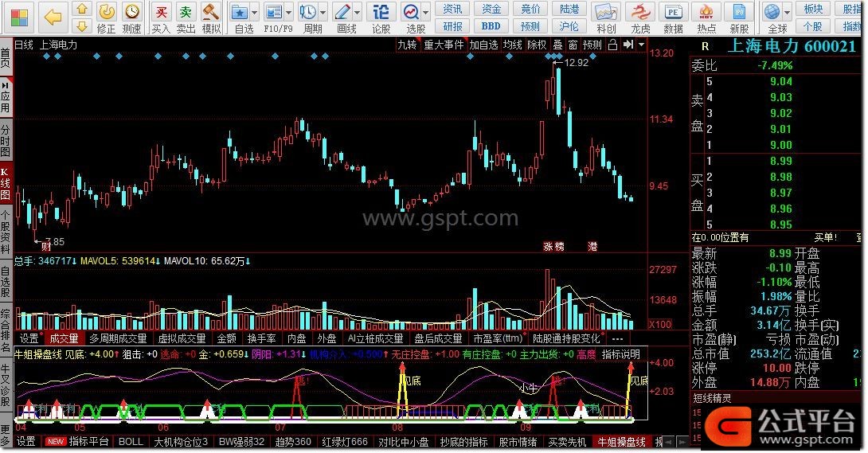Click the yellow down arrow icon
The image size is (868, 453).
pos(82,25)
